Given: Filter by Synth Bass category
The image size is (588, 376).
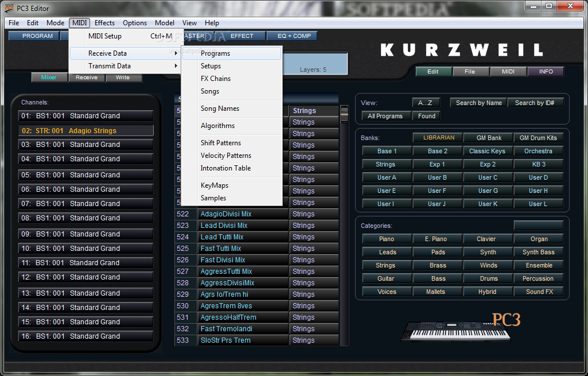Looking at the screenshot, I should click(539, 252).
